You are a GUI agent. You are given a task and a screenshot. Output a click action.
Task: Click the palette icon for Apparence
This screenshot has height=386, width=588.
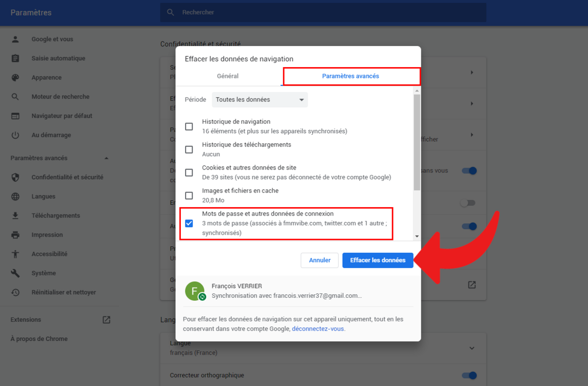[16, 77]
